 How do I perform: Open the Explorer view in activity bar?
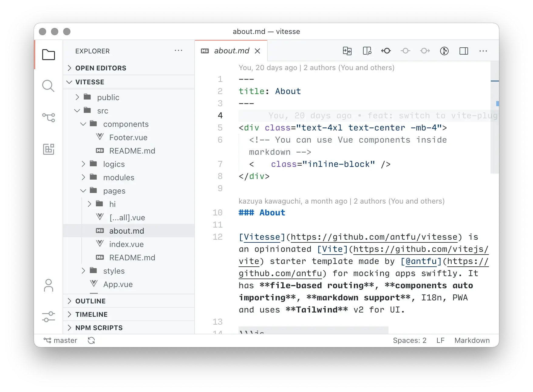click(49, 55)
